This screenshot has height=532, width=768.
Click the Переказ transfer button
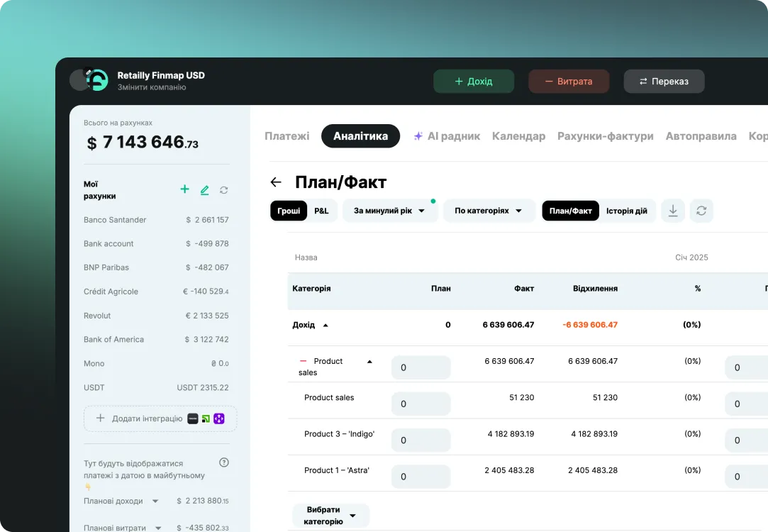(664, 82)
